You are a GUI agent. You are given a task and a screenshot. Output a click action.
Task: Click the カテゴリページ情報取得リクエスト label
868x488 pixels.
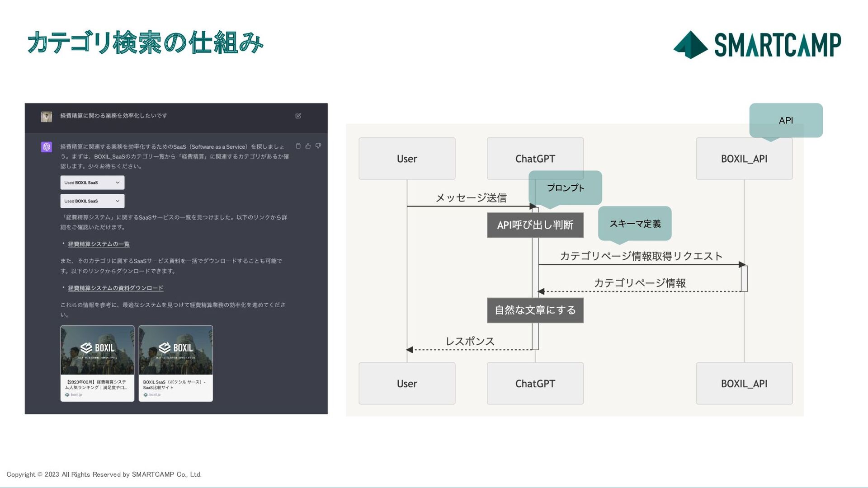[641, 256]
